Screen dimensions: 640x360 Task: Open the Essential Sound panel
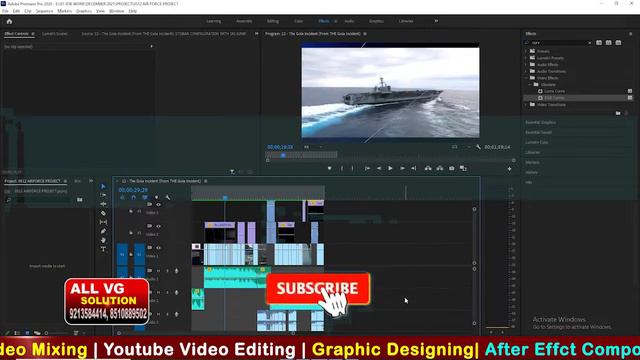click(x=538, y=132)
